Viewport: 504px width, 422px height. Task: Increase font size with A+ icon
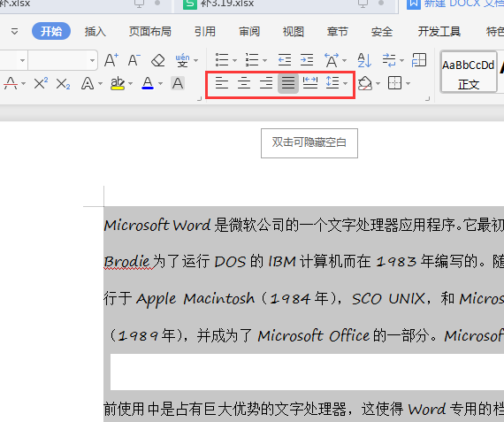click(111, 60)
